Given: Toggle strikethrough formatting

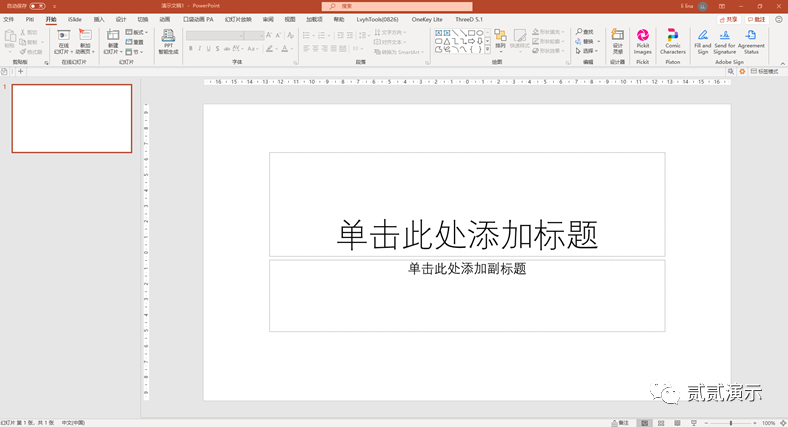Looking at the screenshot, I should tap(227, 49).
